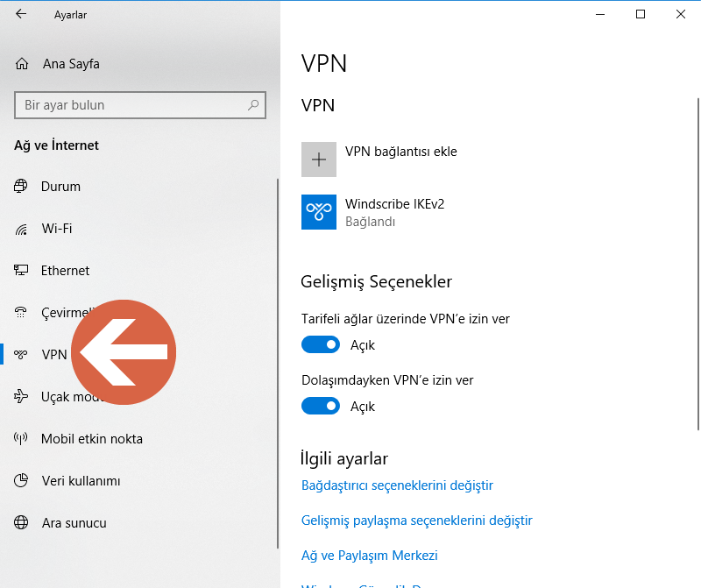Turn off Dolaşımdayken VPN'e izin ver

pyautogui.click(x=321, y=406)
